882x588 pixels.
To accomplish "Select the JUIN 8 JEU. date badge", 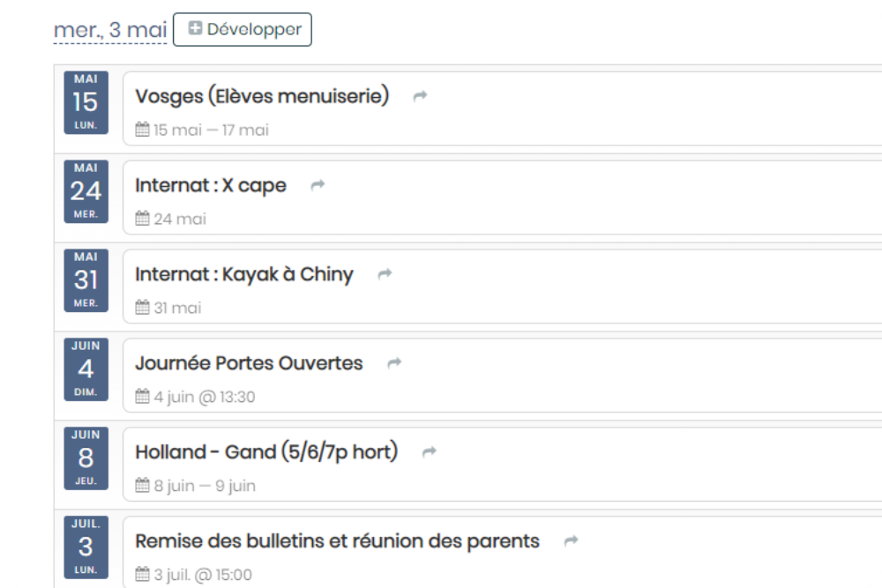I will click(x=86, y=458).
